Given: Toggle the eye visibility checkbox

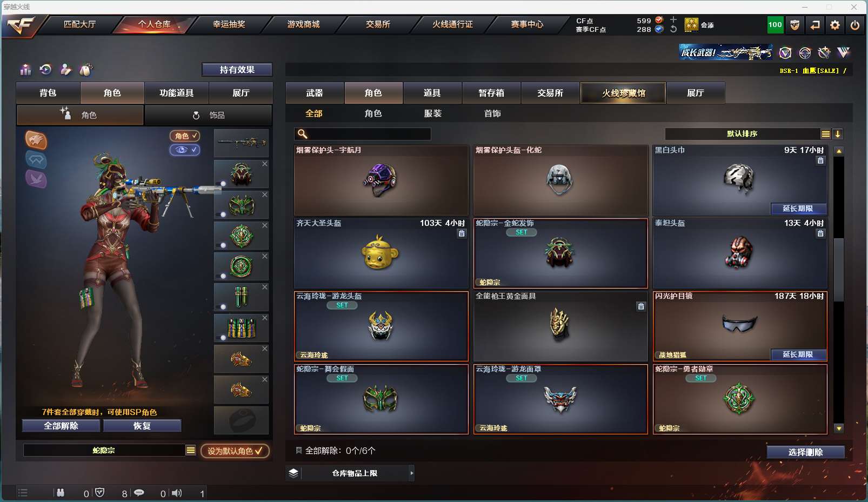Looking at the screenshot, I should point(185,150).
